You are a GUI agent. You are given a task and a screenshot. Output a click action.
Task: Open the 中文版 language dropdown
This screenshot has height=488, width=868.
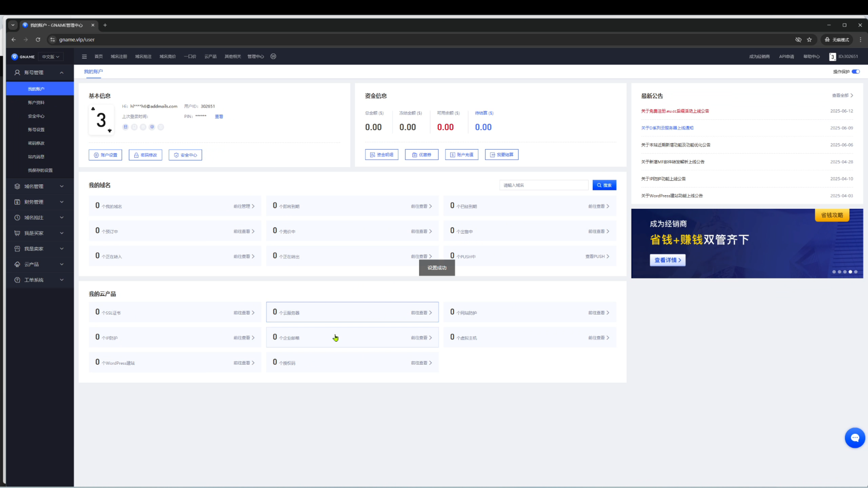(51, 57)
